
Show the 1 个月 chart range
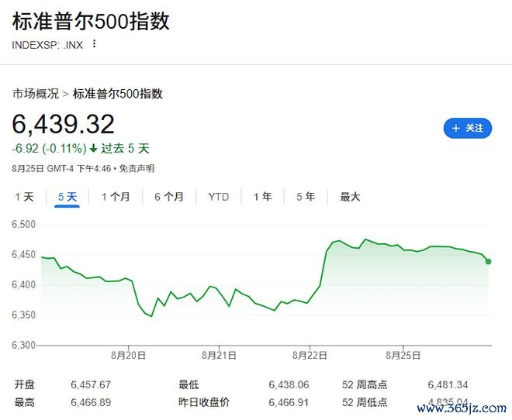(x=116, y=197)
